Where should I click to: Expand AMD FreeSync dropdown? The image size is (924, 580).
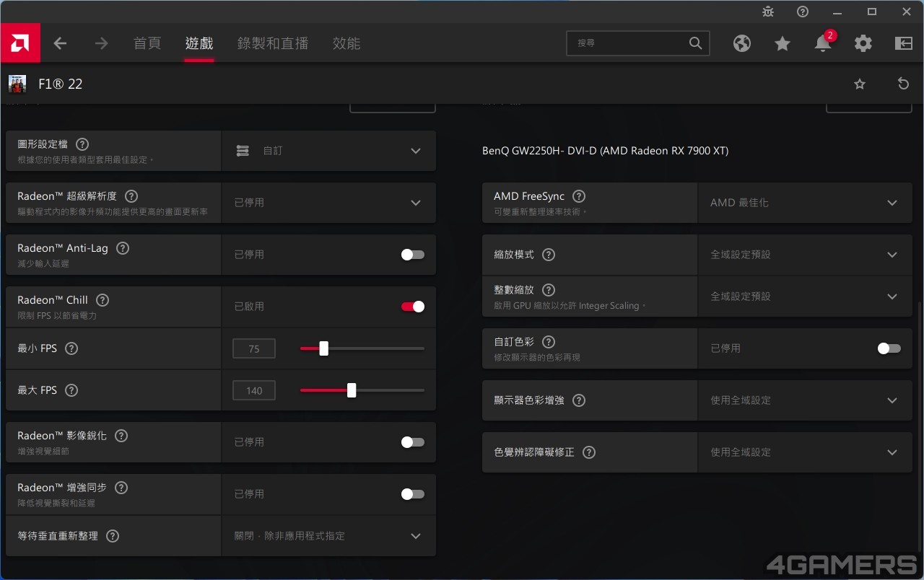tap(805, 203)
